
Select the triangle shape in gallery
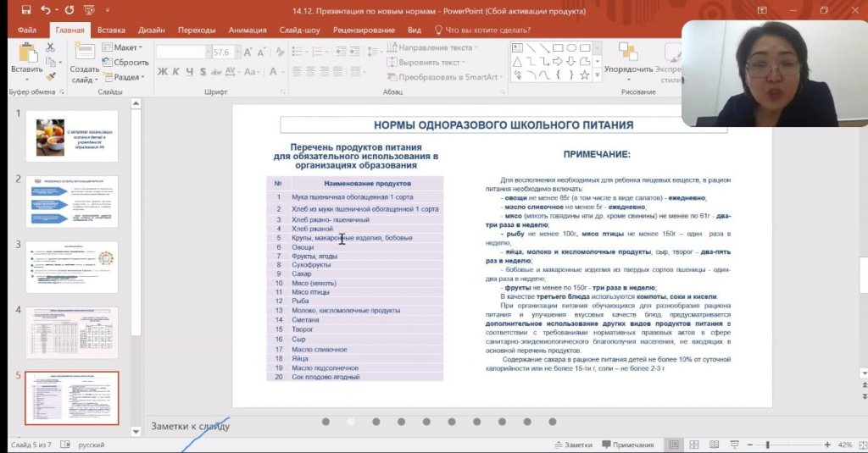point(517,62)
